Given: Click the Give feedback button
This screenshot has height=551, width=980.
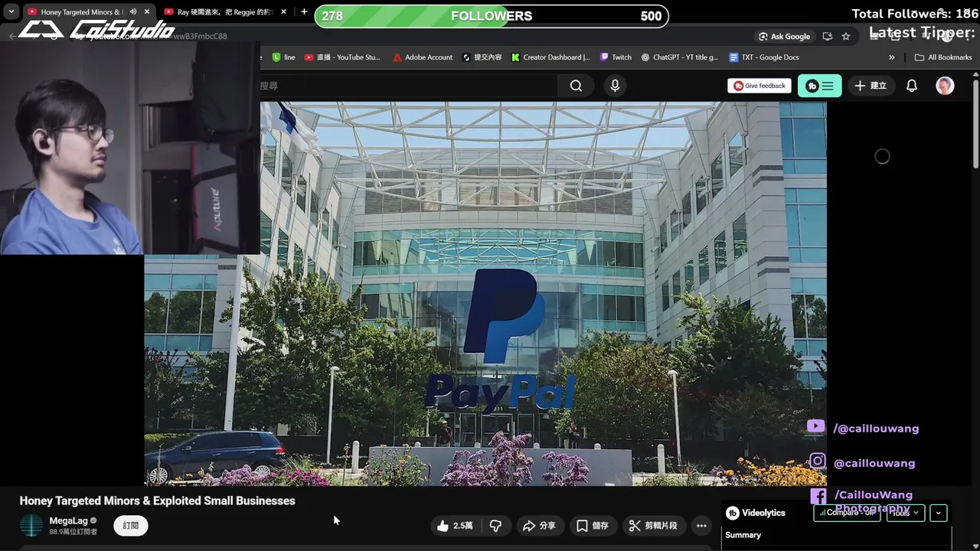Looking at the screenshot, I should [759, 86].
